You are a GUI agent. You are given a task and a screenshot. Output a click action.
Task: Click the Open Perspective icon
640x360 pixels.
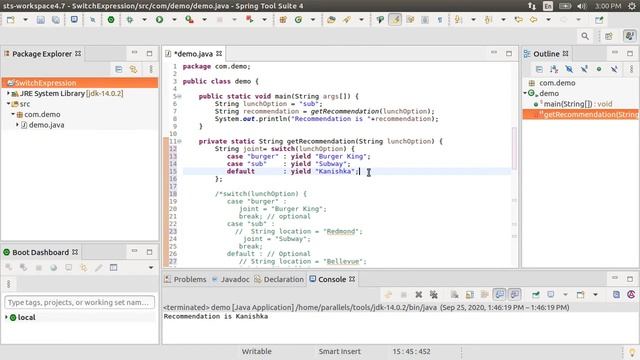point(609,36)
